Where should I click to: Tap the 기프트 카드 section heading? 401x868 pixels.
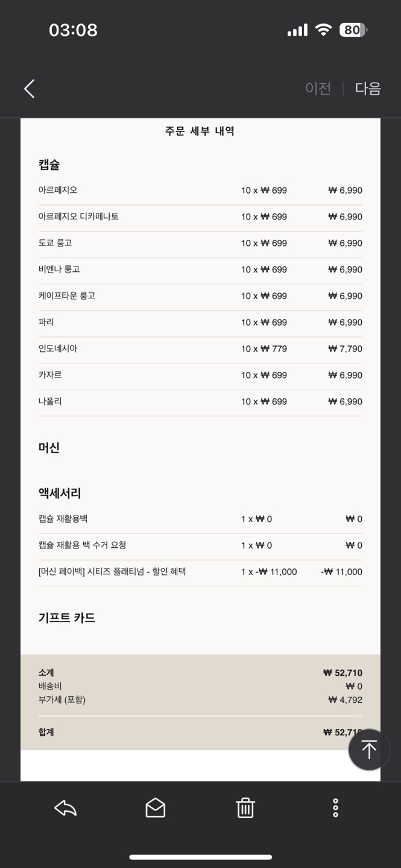coord(67,618)
